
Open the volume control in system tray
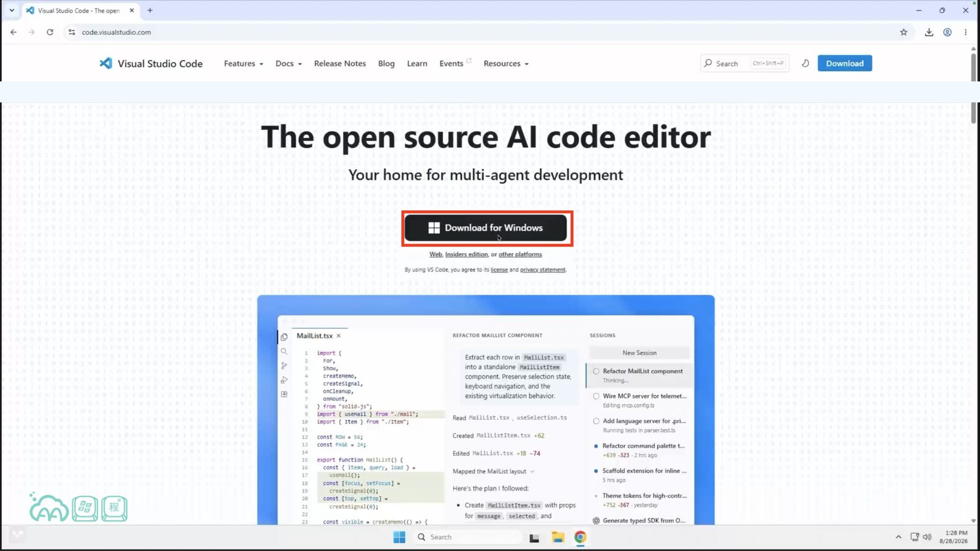[x=927, y=537]
